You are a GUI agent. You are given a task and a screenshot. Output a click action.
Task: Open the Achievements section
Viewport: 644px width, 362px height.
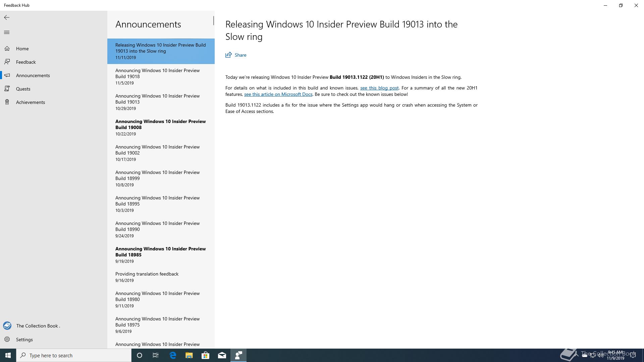(54, 102)
